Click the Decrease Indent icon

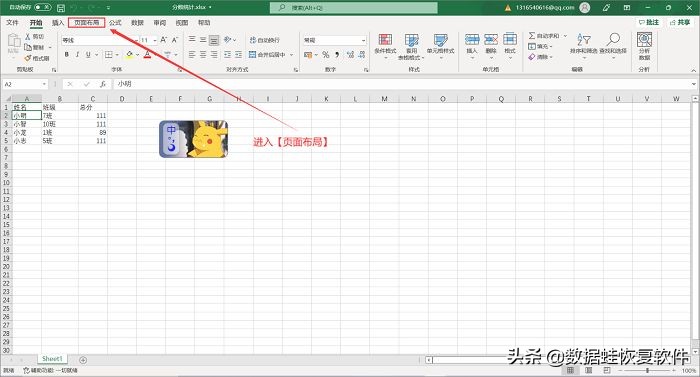(x=228, y=54)
